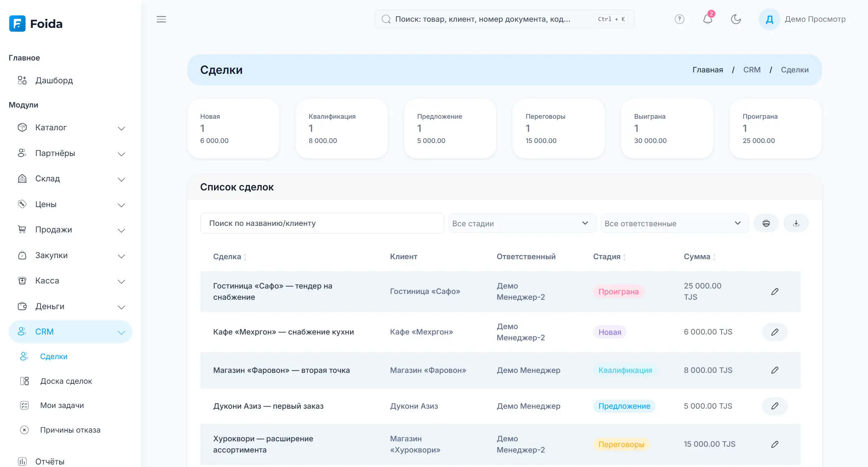Edit the Хурокврои deal
This screenshot has height=467, width=868.
(775, 444)
